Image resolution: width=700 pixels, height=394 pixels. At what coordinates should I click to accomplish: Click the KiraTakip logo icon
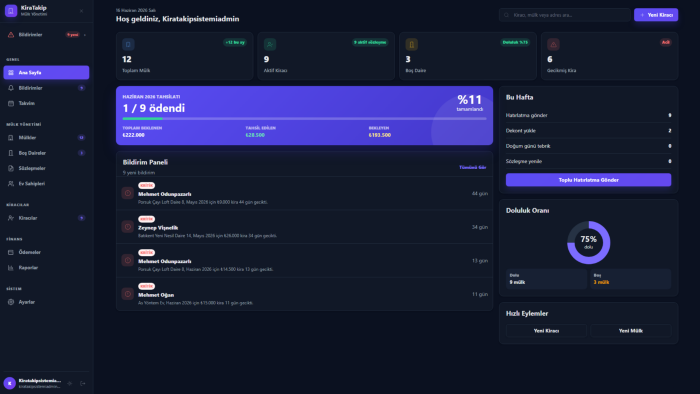pyautogui.click(x=11, y=10)
